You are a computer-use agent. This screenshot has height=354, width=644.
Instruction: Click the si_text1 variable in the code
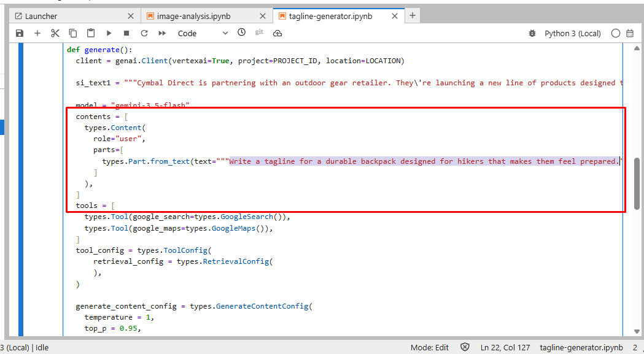93,83
